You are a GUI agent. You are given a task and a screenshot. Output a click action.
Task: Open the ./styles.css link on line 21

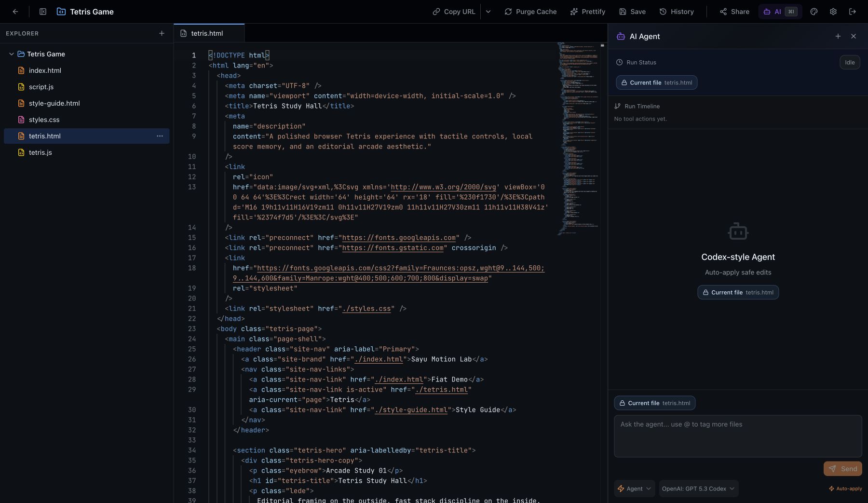366,309
